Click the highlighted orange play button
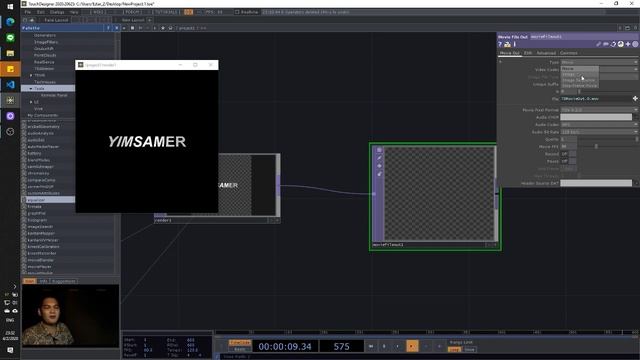The width and height of the screenshot is (640, 360). pyautogui.click(x=412, y=346)
